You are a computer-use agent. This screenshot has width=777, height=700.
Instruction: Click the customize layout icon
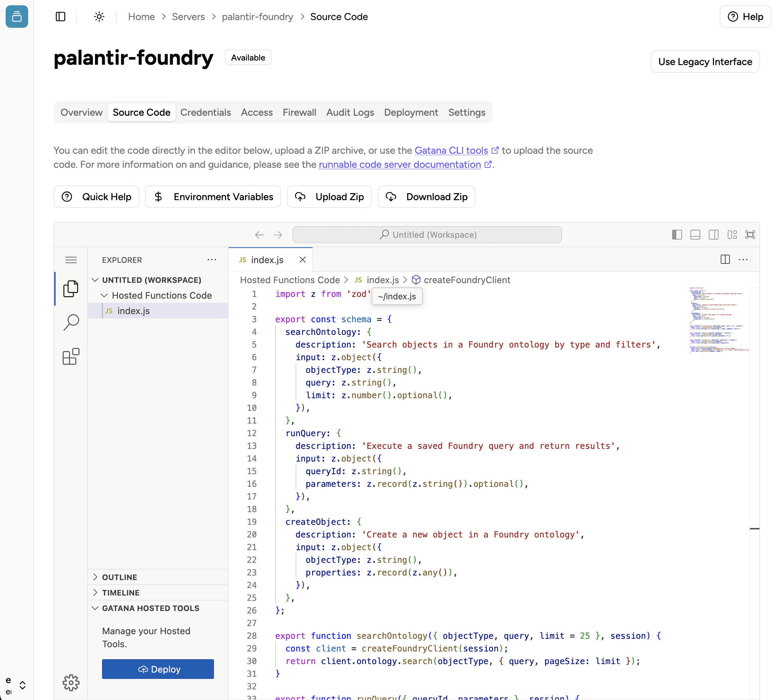coord(732,235)
